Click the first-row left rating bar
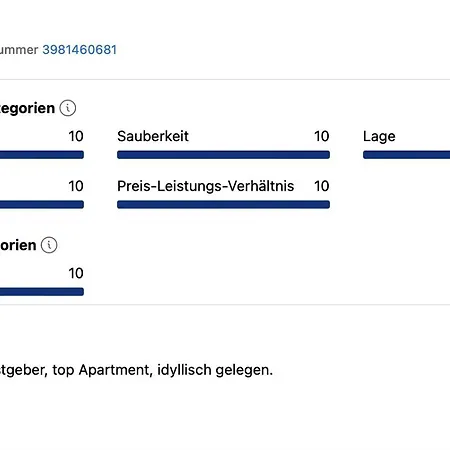Viewport: 450px width, 450px height. pyautogui.click(x=42, y=155)
